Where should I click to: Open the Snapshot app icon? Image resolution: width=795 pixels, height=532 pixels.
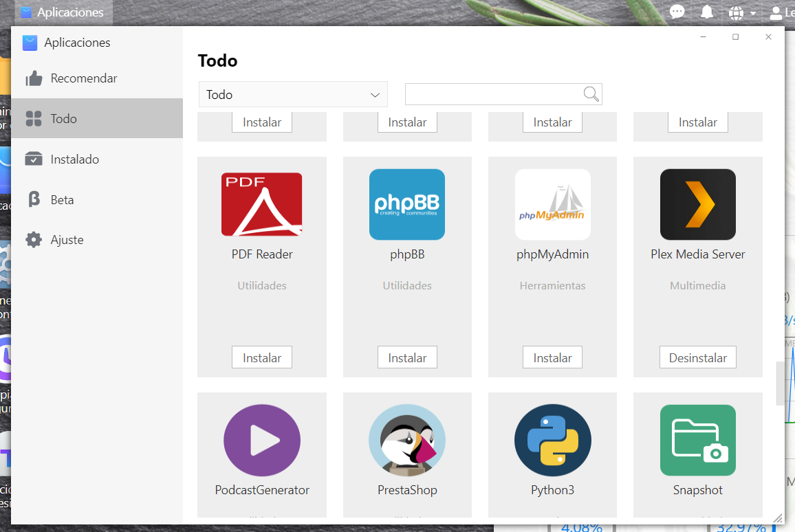(x=697, y=440)
